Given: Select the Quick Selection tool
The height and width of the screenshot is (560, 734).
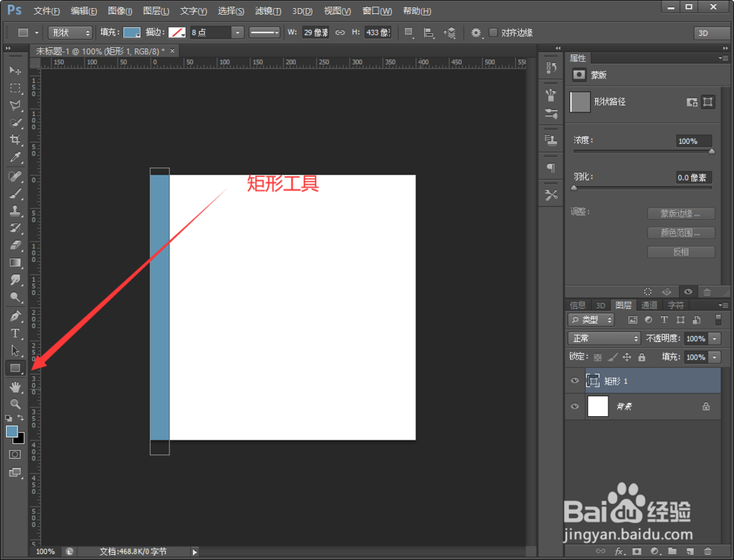Looking at the screenshot, I should click(x=15, y=123).
